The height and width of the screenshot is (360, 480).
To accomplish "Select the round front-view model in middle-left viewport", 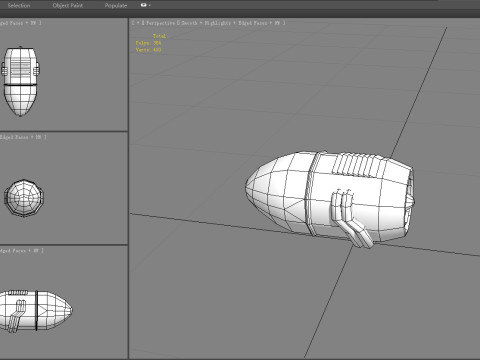I will pyautogui.click(x=24, y=198).
